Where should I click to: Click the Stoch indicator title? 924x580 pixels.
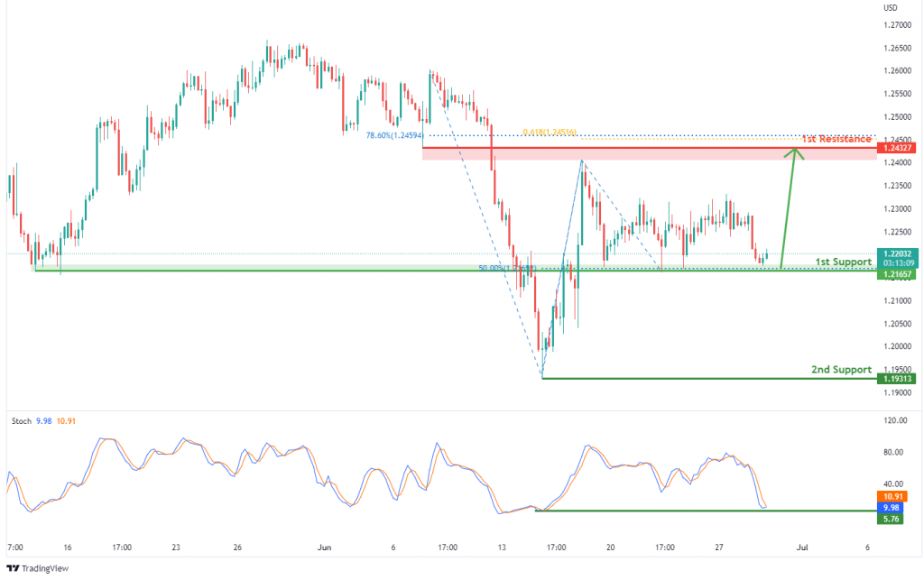[22, 421]
